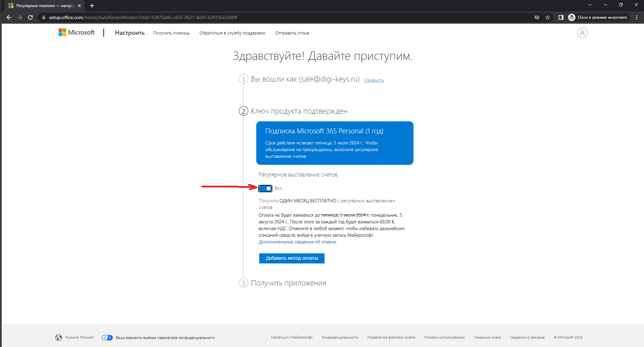Open 'Получить помощь' in the header
Image resolution: width=644 pixels, height=347 pixels.
tap(171, 33)
